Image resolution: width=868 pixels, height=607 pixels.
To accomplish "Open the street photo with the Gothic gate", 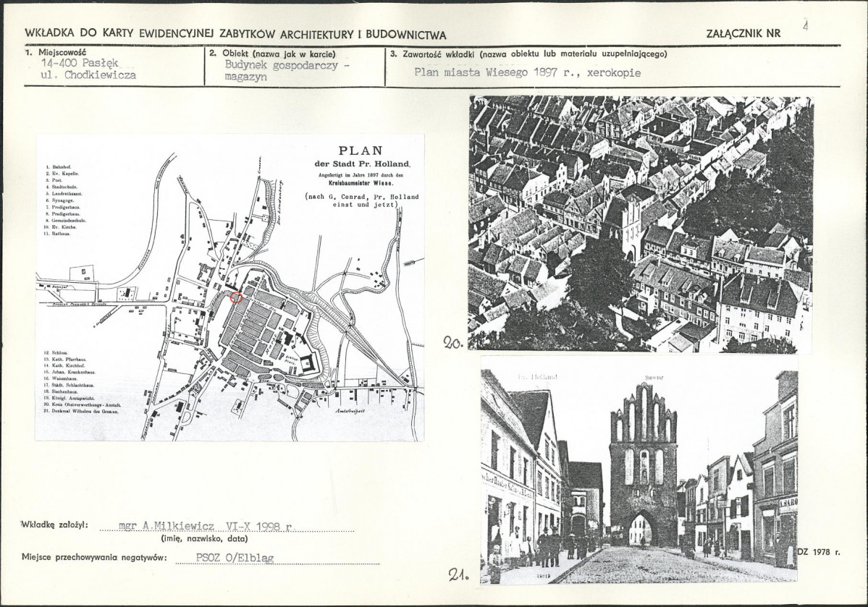I will [x=639, y=477].
